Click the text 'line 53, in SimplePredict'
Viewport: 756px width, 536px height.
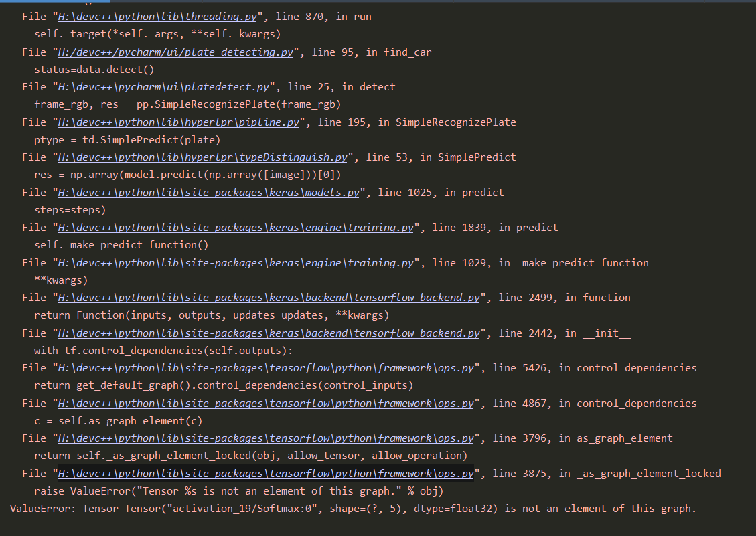click(x=441, y=157)
